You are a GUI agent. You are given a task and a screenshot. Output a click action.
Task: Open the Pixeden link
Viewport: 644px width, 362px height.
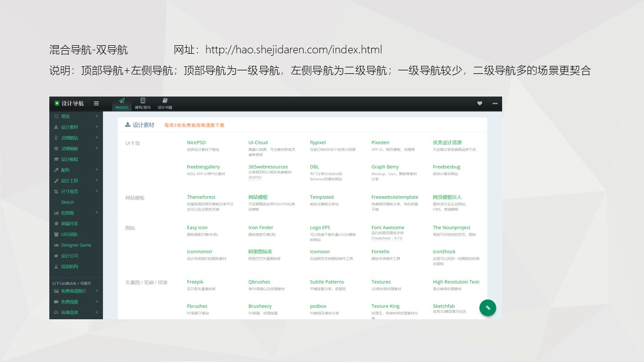380,143
